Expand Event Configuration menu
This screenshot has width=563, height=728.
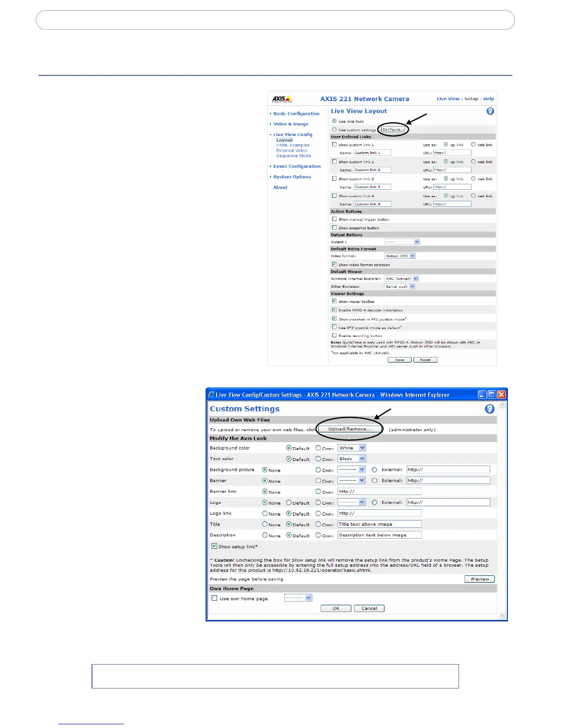click(297, 166)
